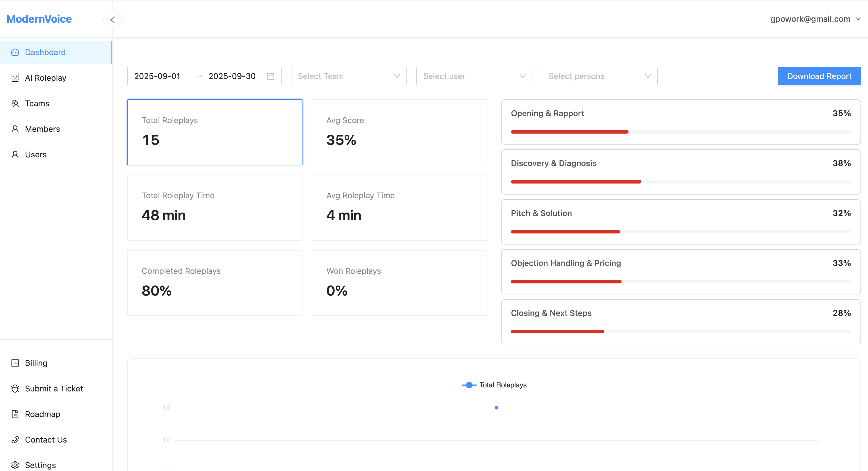Click the Download Report button
The width and height of the screenshot is (868, 471).
(819, 76)
